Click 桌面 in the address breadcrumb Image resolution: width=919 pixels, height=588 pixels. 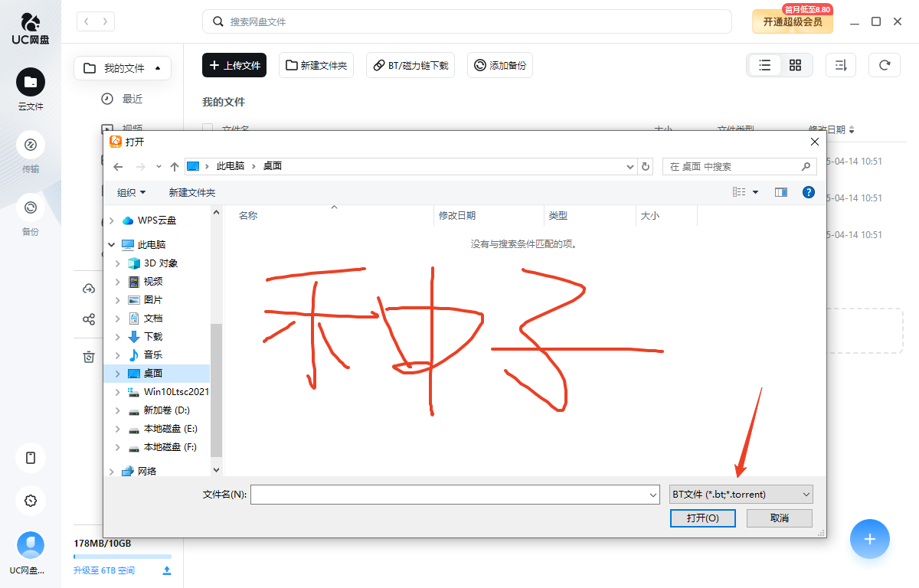(x=273, y=166)
